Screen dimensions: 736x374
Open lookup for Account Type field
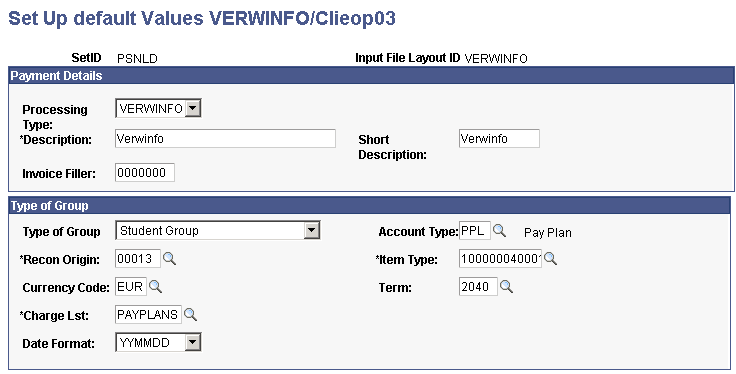(499, 230)
